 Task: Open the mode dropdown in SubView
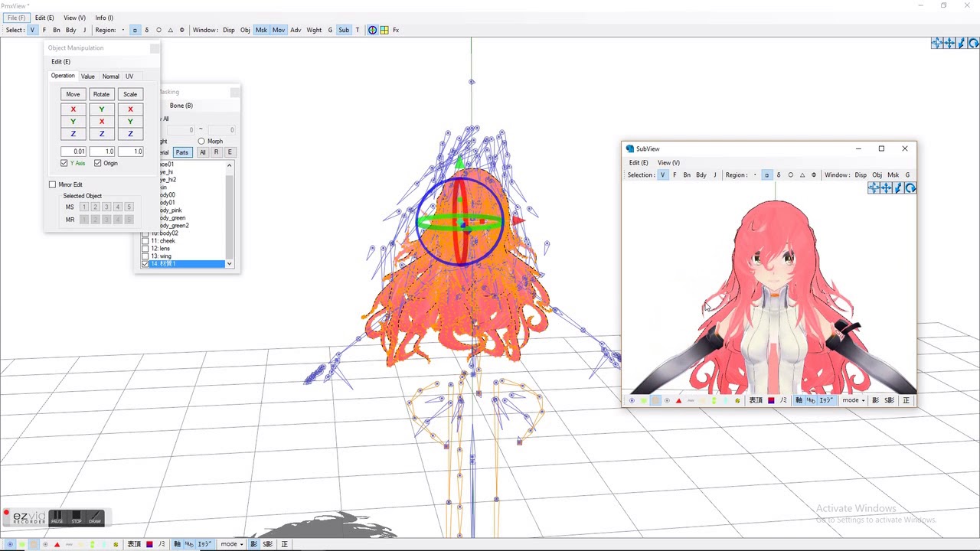pyautogui.click(x=854, y=400)
